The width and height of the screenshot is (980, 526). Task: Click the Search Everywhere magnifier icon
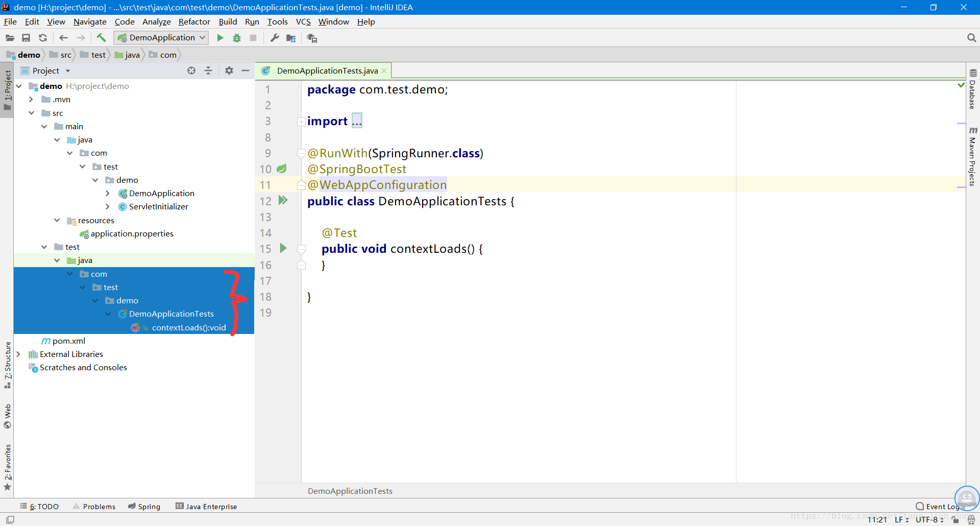[971, 38]
